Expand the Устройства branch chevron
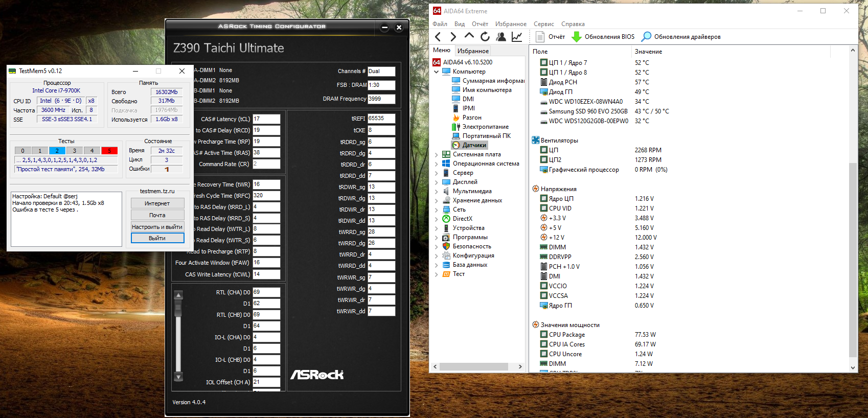 pos(436,228)
